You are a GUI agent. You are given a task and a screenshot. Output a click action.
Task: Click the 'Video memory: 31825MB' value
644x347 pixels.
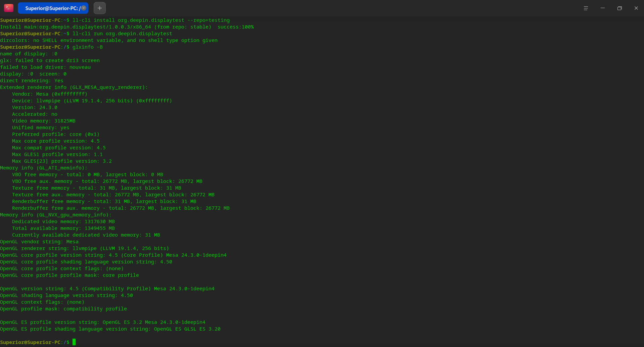pos(44,121)
